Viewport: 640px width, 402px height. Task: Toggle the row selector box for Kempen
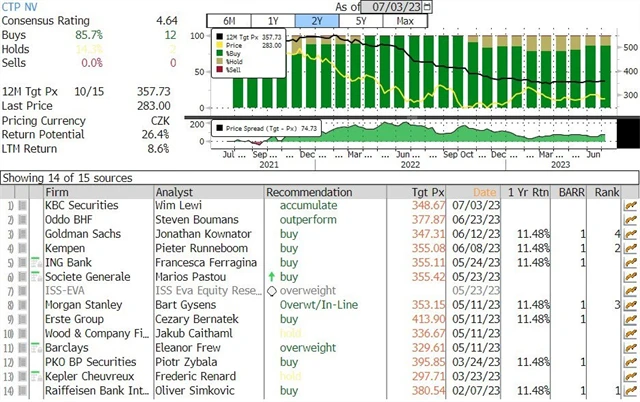[x=22, y=248]
